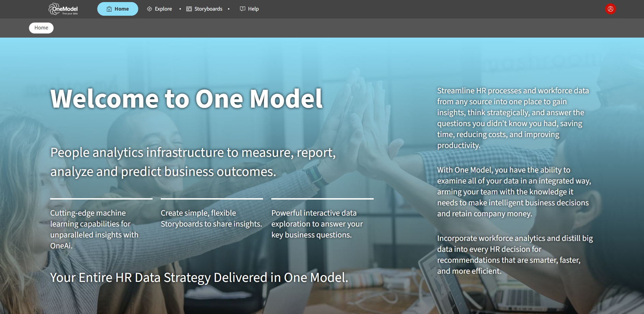Go to the Storyboards menu item
This screenshot has width=644, height=314.
(x=208, y=9)
